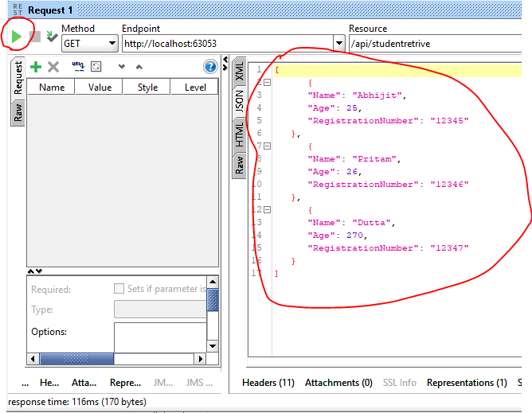This screenshot has width=532, height=413.
Task: Update parameters from URL icon
Action: click(x=78, y=67)
